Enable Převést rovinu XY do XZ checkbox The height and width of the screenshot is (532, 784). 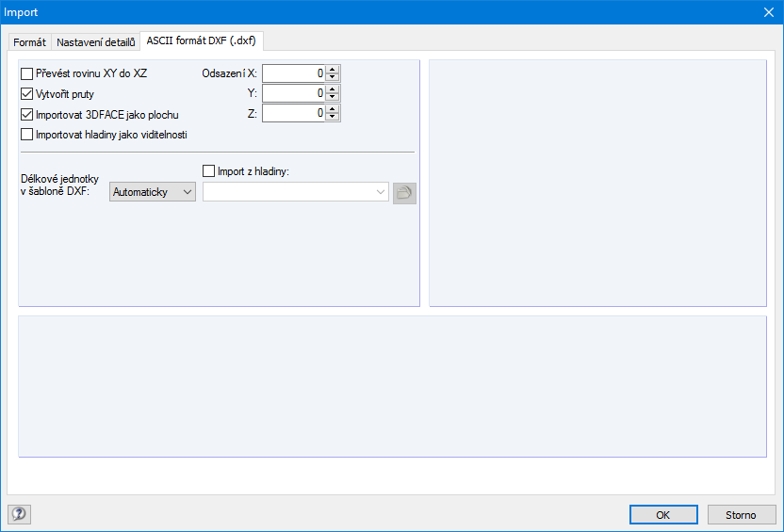(x=27, y=74)
